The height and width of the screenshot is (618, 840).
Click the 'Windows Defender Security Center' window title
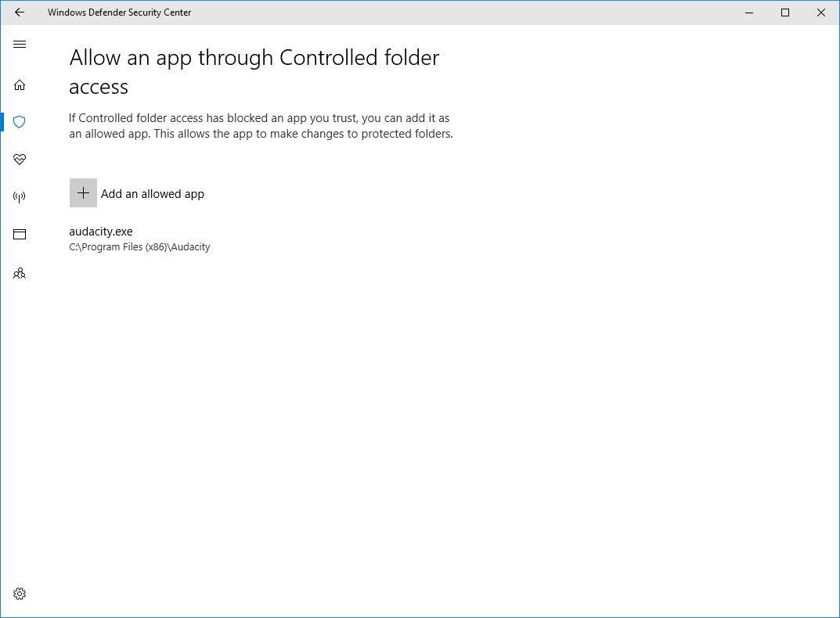pyautogui.click(x=119, y=13)
